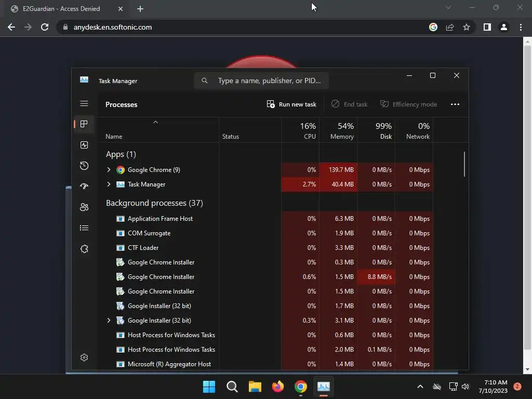Screen dimensions: 532x399
Task: Click the site info lock icon
Action: [x=65, y=27]
